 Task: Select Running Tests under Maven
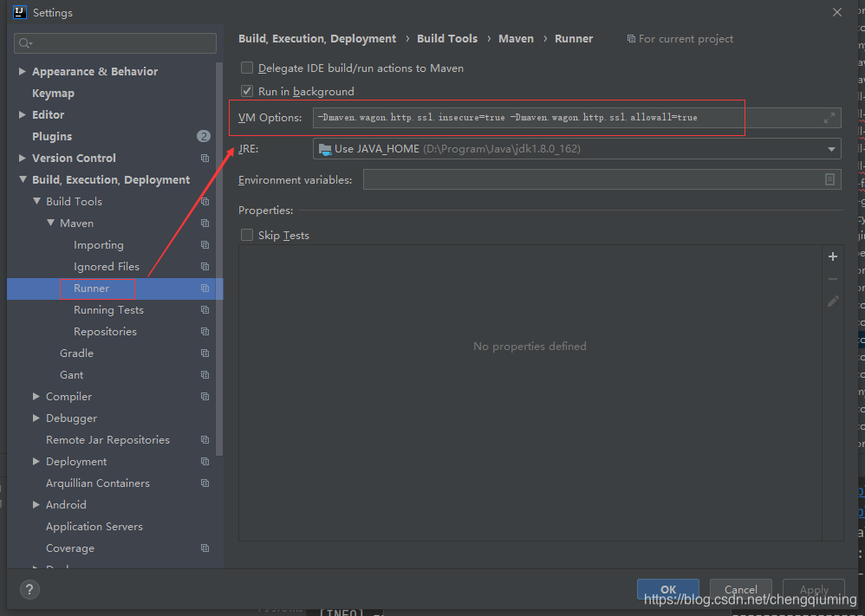click(x=108, y=310)
